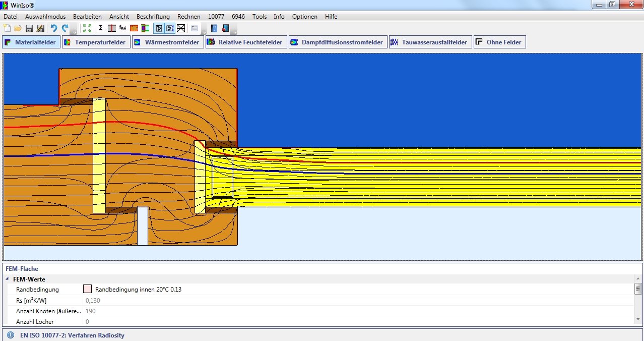Toggle the first heat flow lines button

tap(159, 28)
